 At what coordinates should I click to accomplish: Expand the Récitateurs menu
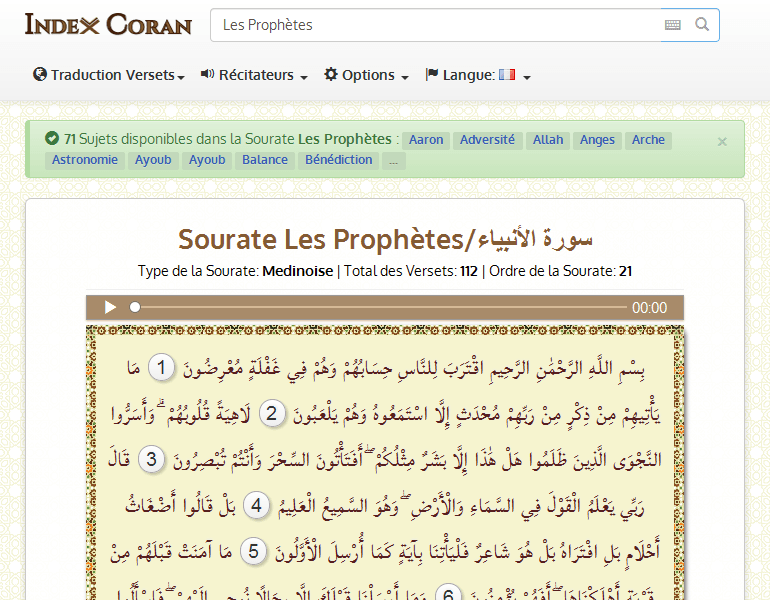click(x=254, y=75)
